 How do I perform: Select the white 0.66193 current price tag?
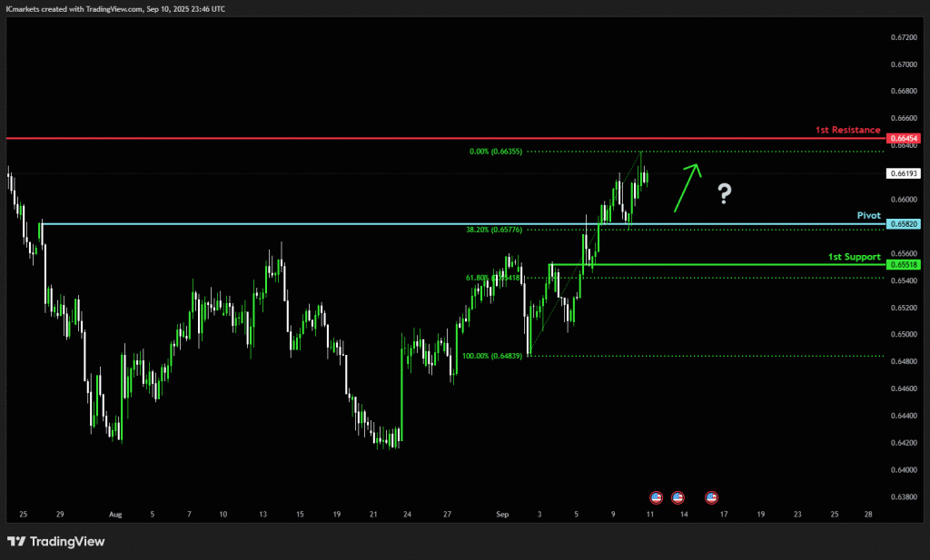pos(904,173)
